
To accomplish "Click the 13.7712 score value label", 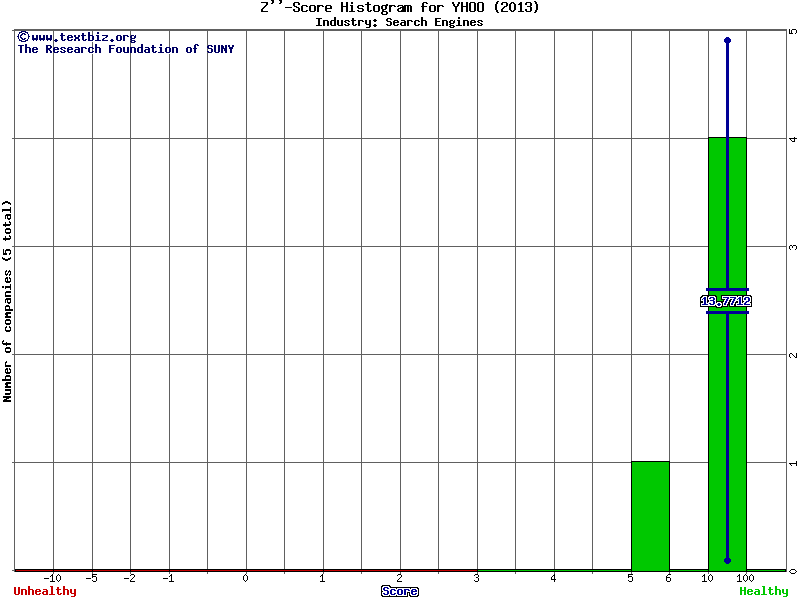I will [726, 301].
